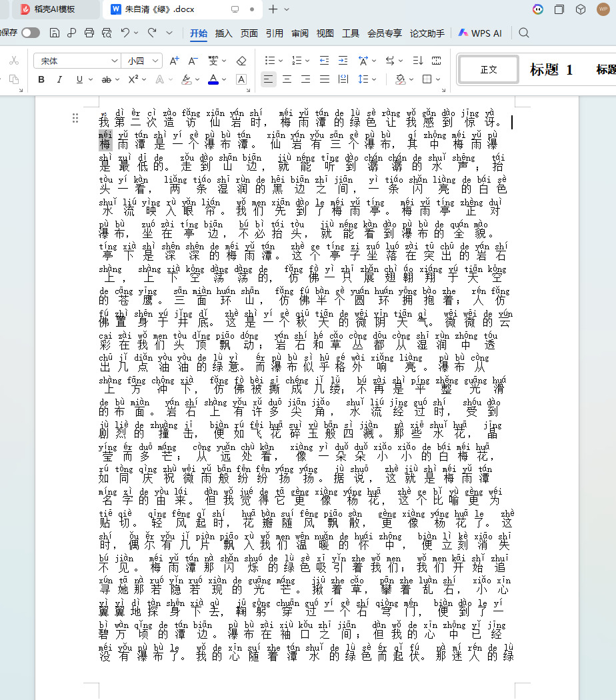The width and height of the screenshot is (616, 700).
Task: Toggle strikethrough text formatting
Action: pos(106,79)
